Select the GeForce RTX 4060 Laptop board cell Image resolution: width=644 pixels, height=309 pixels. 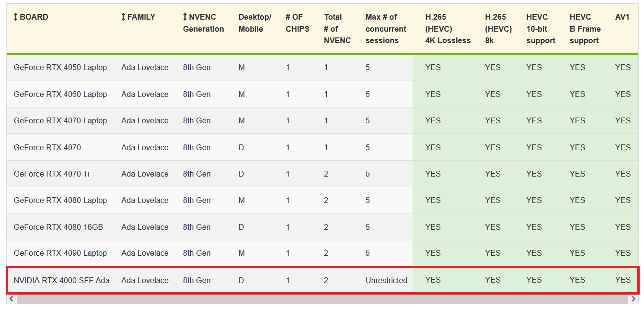click(x=60, y=95)
